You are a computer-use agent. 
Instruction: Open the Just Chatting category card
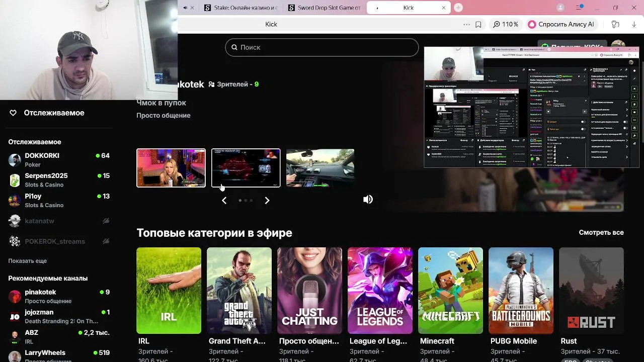click(309, 291)
